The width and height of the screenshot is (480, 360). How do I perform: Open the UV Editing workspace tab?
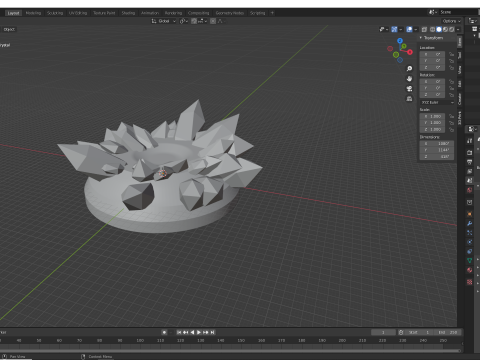(78, 13)
